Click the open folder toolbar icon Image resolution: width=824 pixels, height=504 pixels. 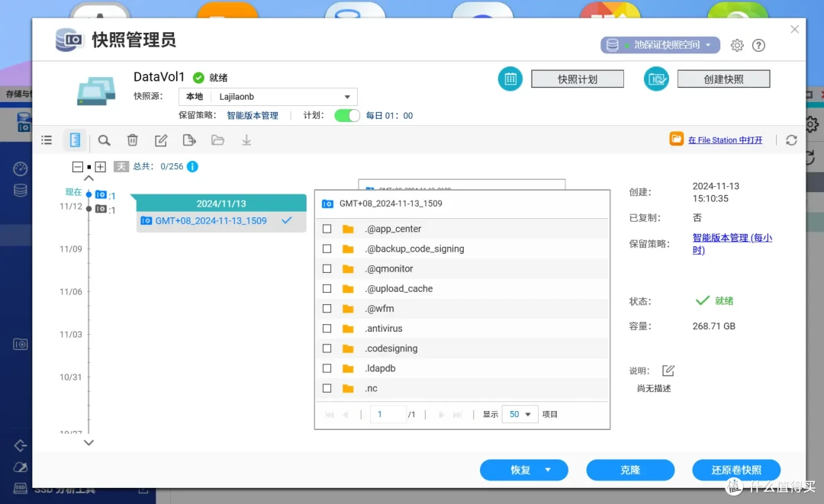pyautogui.click(x=217, y=140)
